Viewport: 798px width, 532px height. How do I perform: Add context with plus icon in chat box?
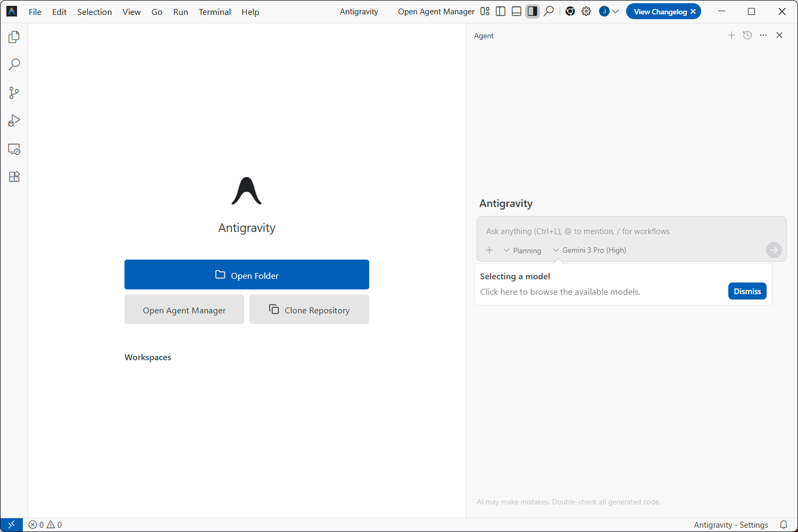pyautogui.click(x=489, y=250)
